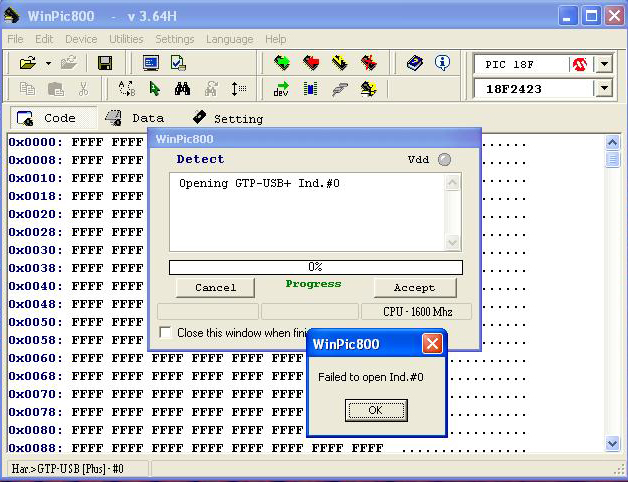The image size is (628, 482).
Task: Click the checkmark document icon
Action: [178, 63]
